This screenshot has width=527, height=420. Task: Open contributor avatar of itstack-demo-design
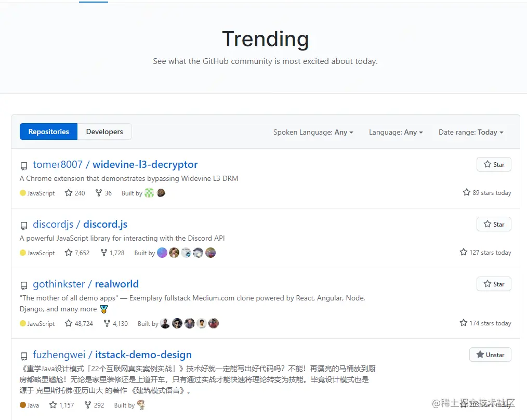point(141,405)
